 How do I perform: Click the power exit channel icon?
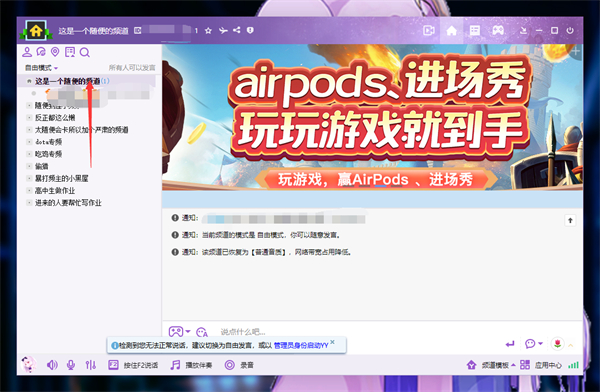click(x=570, y=30)
